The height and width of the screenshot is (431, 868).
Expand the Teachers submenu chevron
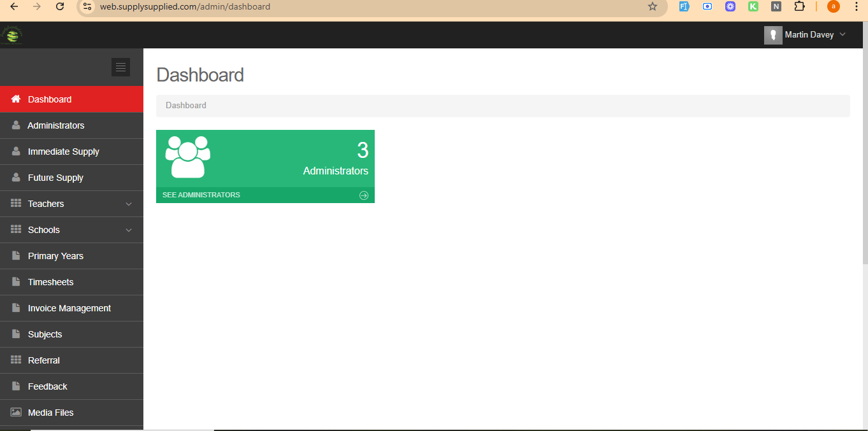pyautogui.click(x=129, y=204)
